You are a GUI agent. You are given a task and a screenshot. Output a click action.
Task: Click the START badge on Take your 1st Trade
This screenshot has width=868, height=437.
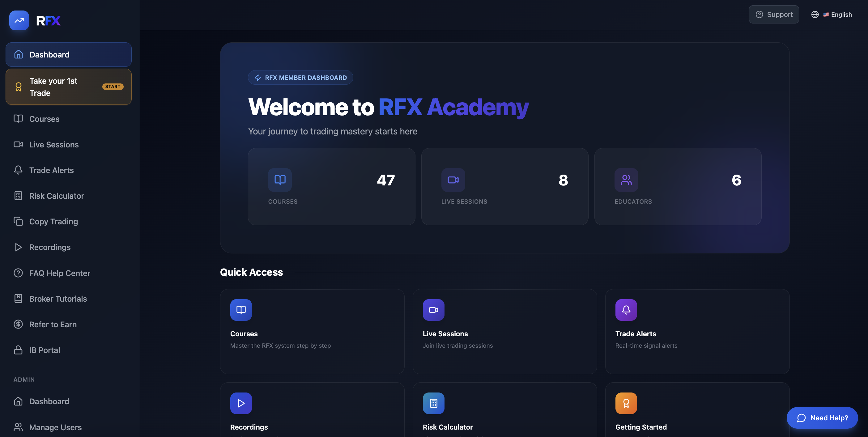(113, 87)
